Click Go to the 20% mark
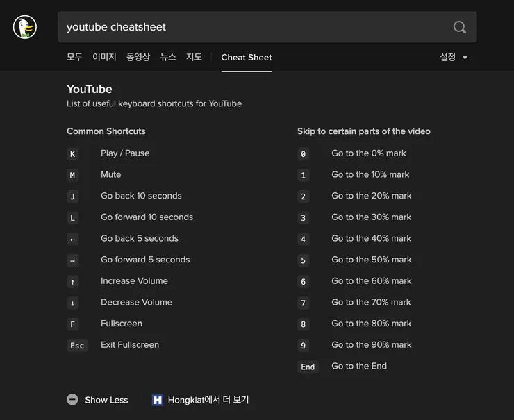514x420 pixels. (372, 196)
